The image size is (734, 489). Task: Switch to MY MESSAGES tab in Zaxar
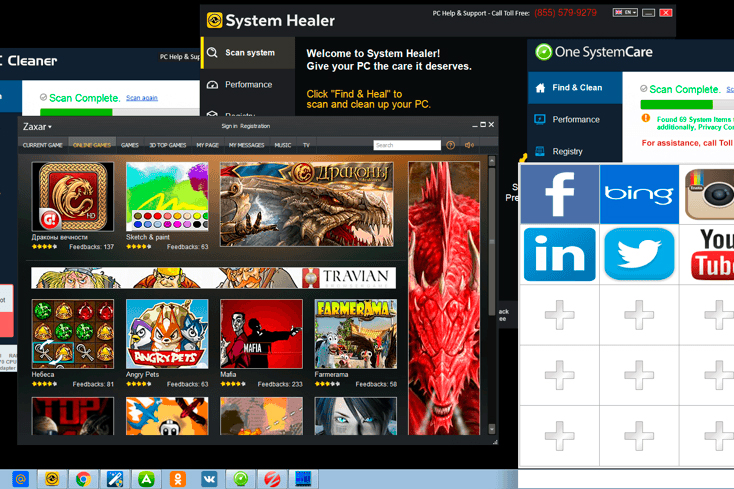pyautogui.click(x=247, y=145)
